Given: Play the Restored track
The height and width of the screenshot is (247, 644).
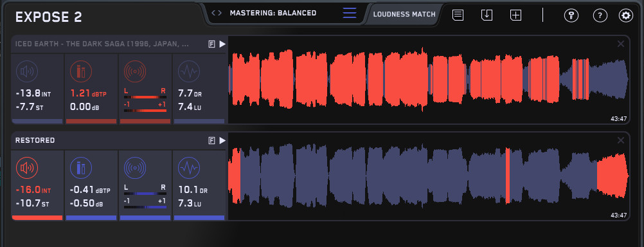Looking at the screenshot, I should click(222, 141).
